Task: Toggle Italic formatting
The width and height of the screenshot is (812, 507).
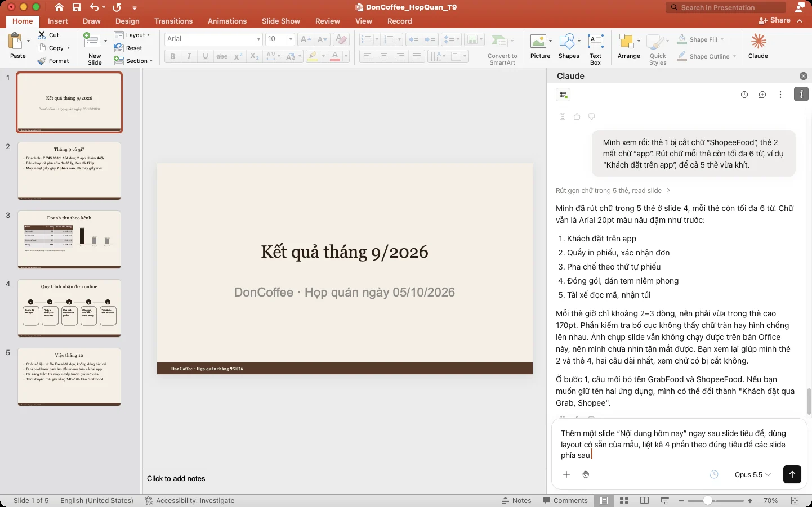Action: [x=189, y=56]
